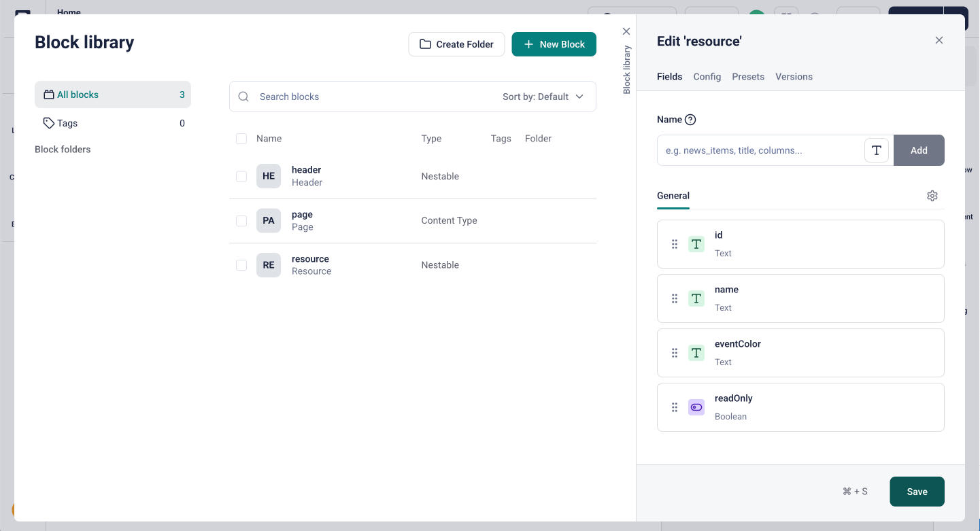980x531 pixels.
Task: Check the page block checkbox
Action: click(241, 221)
